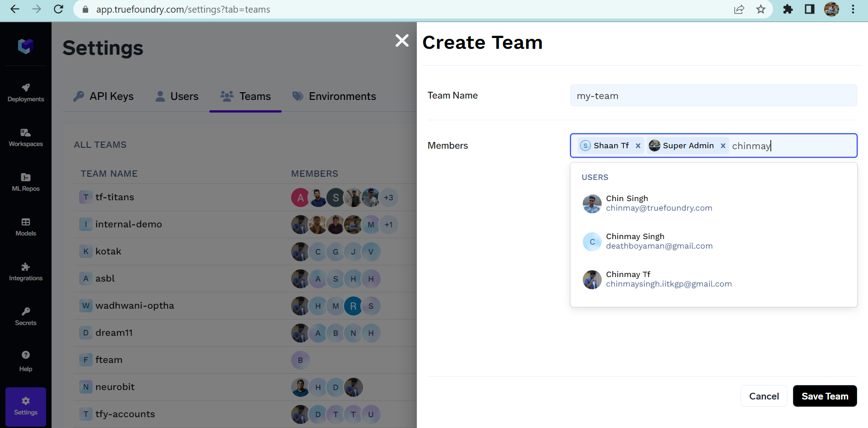This screenshot has width=868, height=428.
Task: Select Chinmay Tf from user suggestions
Action: click(x=713, y=279)
